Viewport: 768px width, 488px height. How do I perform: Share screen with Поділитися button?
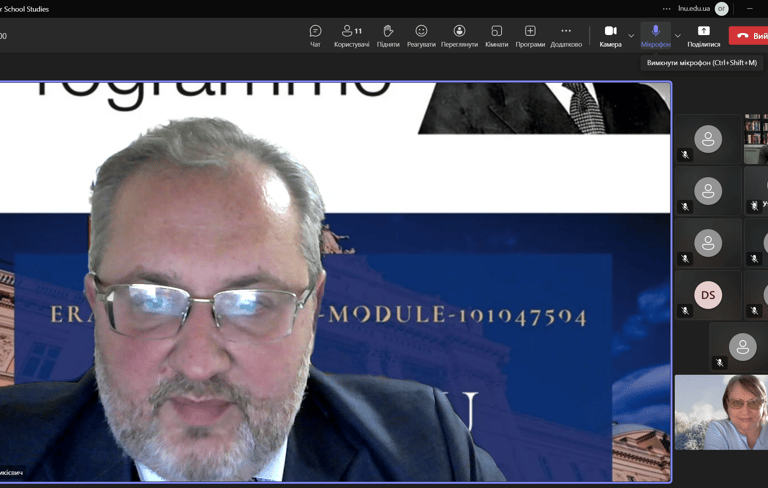(x=703, y=36)
